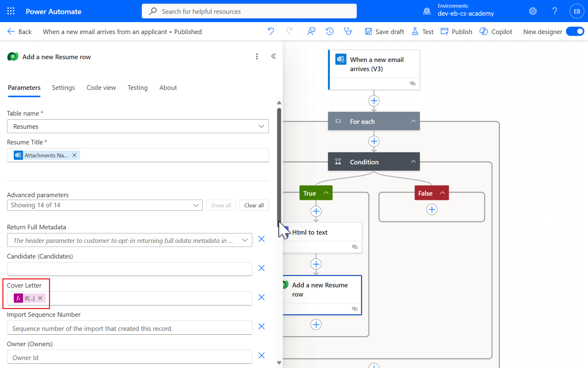This screenshot has height=368, width=588.
Task: Open the flow version history icon
Action: 329,32
